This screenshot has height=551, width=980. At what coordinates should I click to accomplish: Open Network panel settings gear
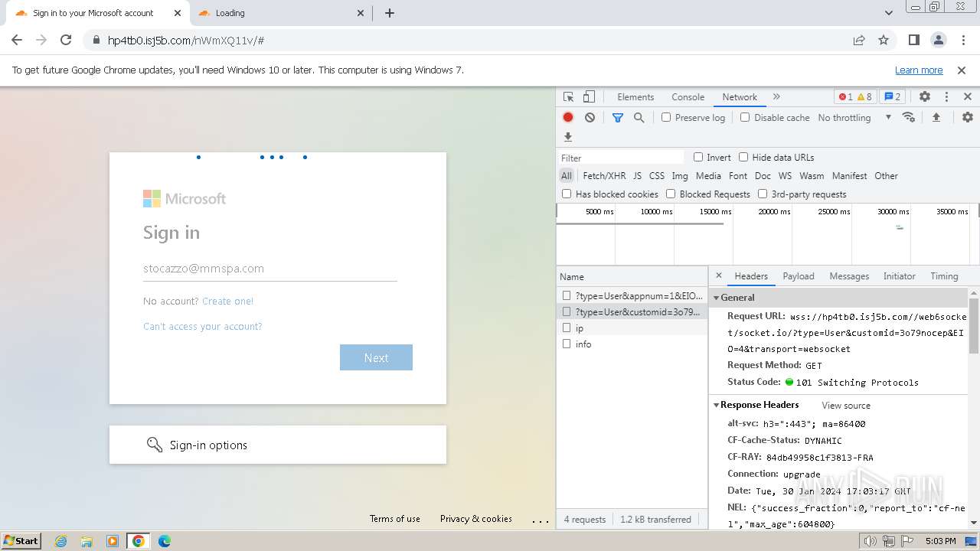coord(968,117)
